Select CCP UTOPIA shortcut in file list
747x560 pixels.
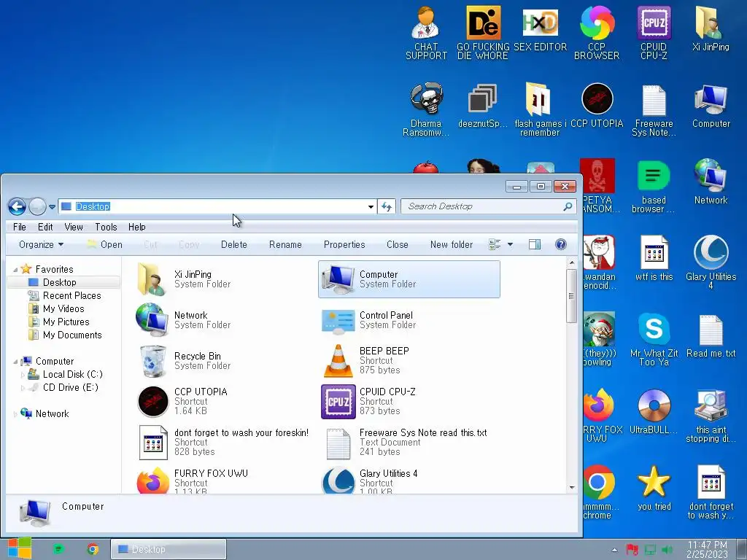pyautogui.click(x=182, y=402)
